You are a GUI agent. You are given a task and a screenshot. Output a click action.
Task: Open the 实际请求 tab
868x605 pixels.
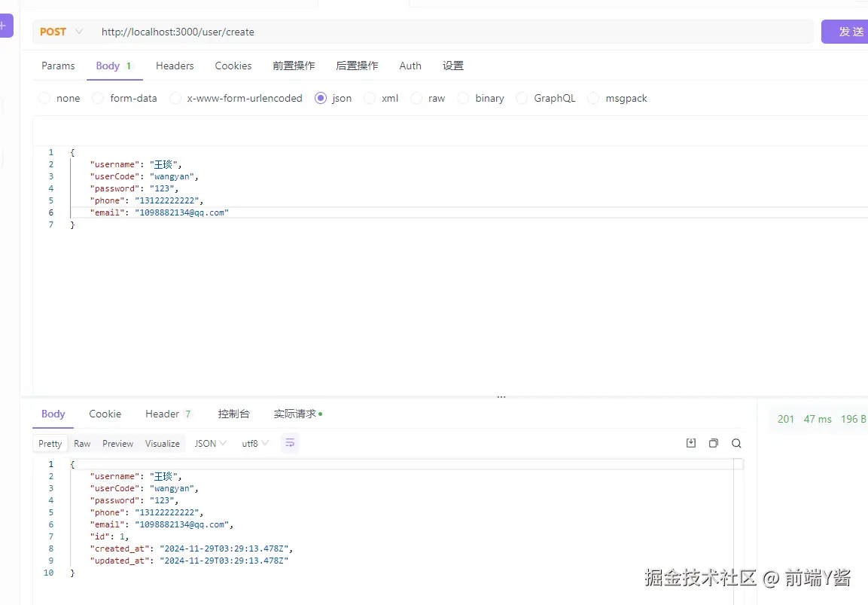298,414
